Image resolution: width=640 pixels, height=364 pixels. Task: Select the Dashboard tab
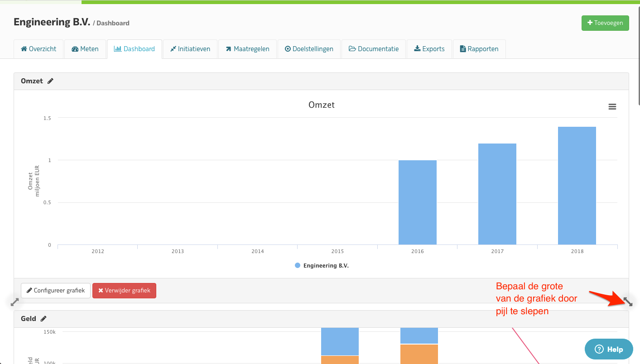(x=135, y=49)
